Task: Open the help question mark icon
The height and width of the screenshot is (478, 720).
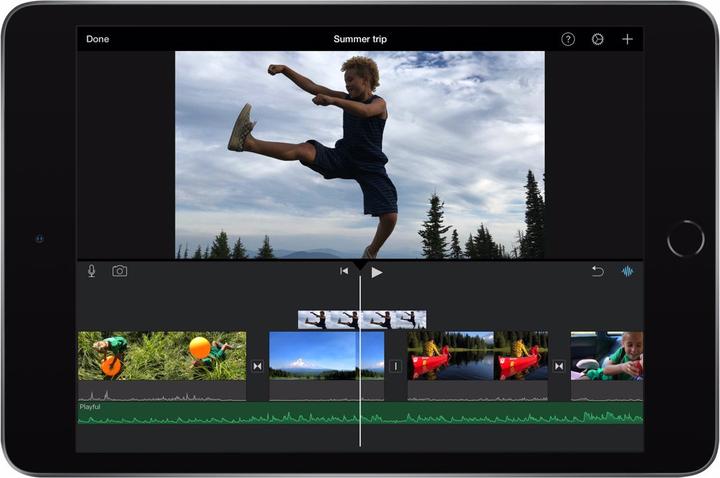Action: (x=568, y=39)
